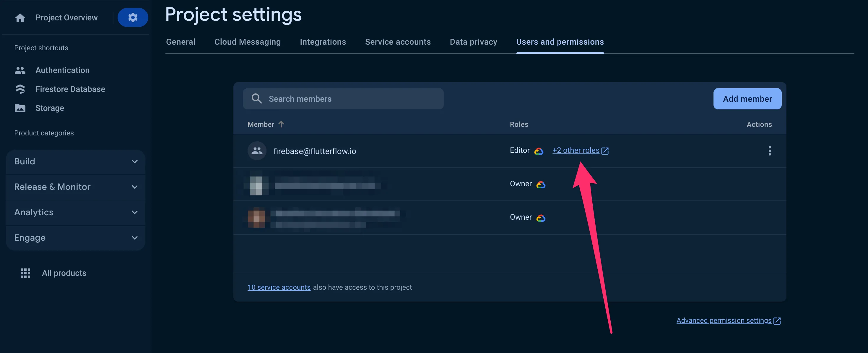
Task: Click the Roles column header
Action: pyautogui.click(x=518, y=124)
